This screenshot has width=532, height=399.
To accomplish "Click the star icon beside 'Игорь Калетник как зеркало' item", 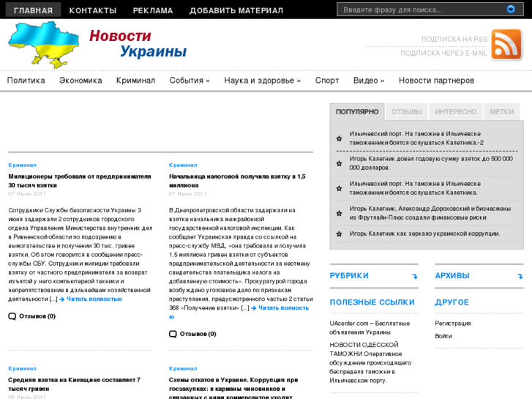I will click(x=339, y=234).
